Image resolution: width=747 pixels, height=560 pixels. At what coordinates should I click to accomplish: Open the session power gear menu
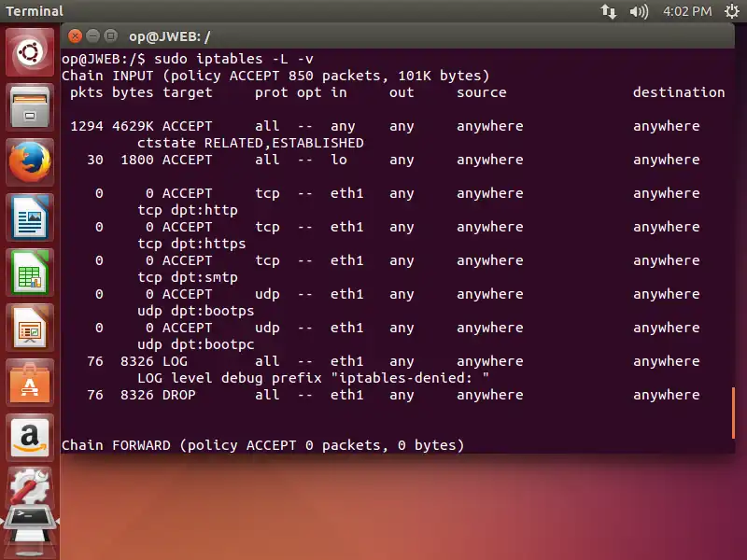[729, 11]
